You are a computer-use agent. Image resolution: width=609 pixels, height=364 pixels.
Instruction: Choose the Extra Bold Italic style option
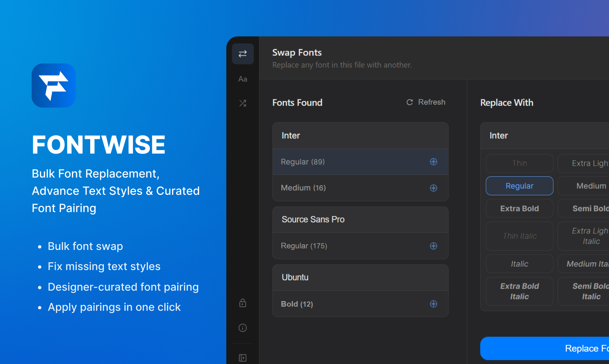[x=519, y=291]
